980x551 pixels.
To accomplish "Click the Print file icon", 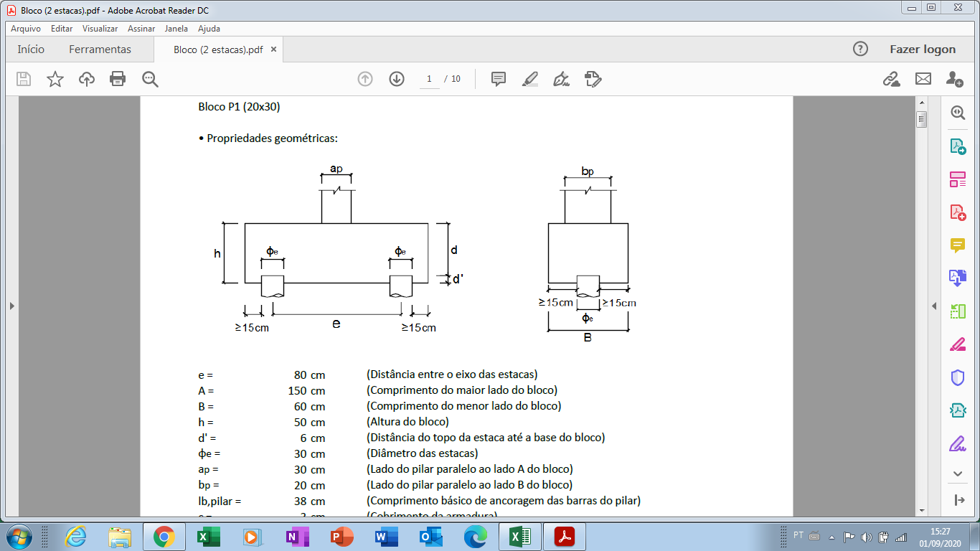I will pos(118,79).
